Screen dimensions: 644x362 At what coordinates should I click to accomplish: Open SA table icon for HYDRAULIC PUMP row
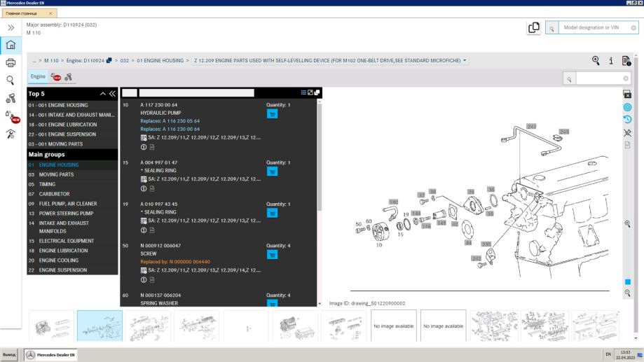[144, 137]
